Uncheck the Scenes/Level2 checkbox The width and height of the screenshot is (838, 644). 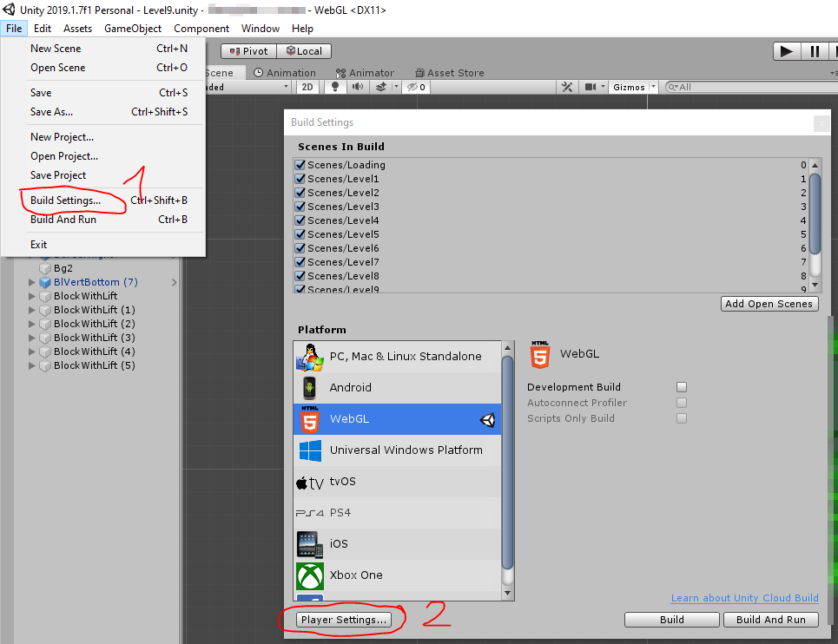300,193
